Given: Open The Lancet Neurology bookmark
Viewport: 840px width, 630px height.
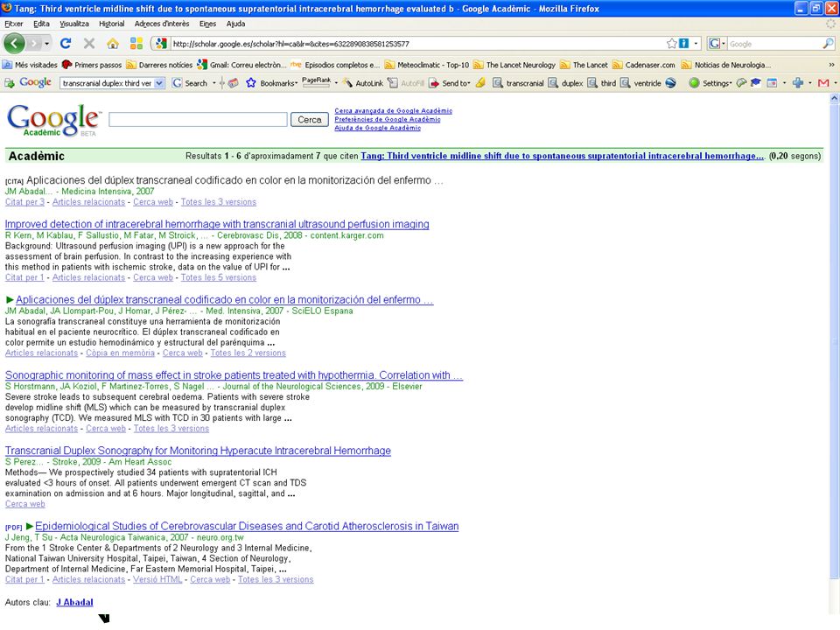Looking at the screenshot, I should point(514,65).
